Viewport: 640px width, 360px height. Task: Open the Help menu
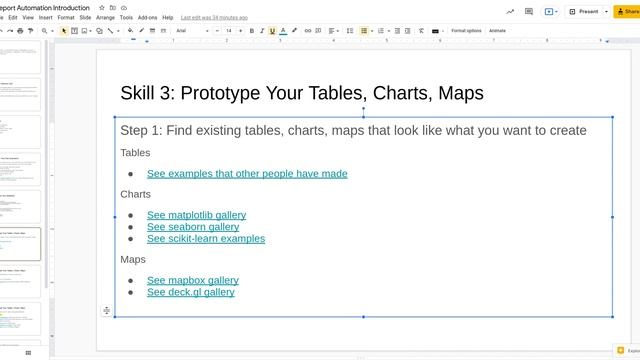(x=168, y=18)
